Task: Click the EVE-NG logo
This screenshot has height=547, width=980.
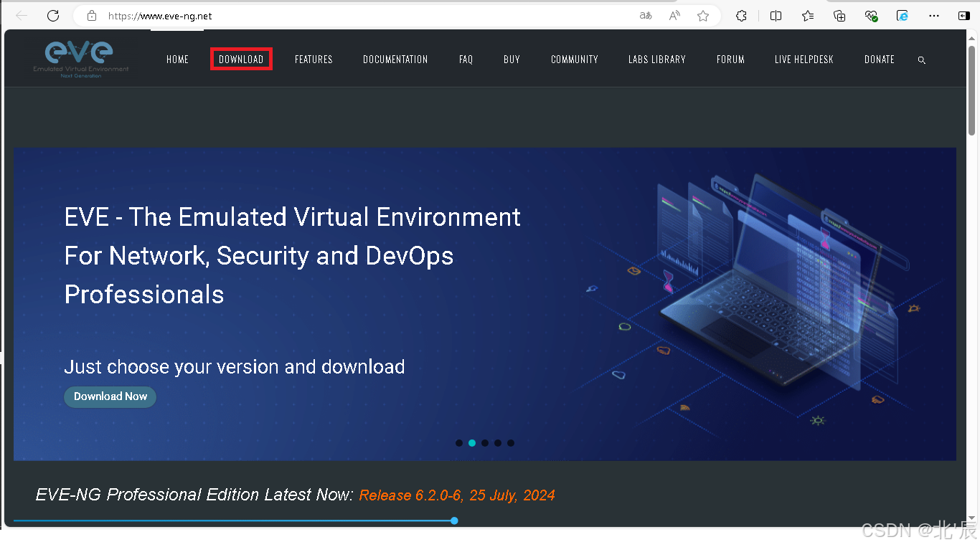Action: point(81,59)
